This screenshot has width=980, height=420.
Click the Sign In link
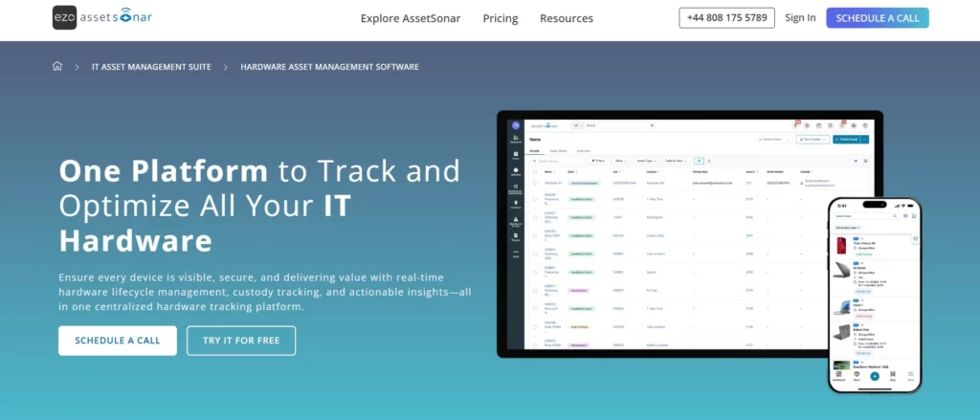(800, 18)
